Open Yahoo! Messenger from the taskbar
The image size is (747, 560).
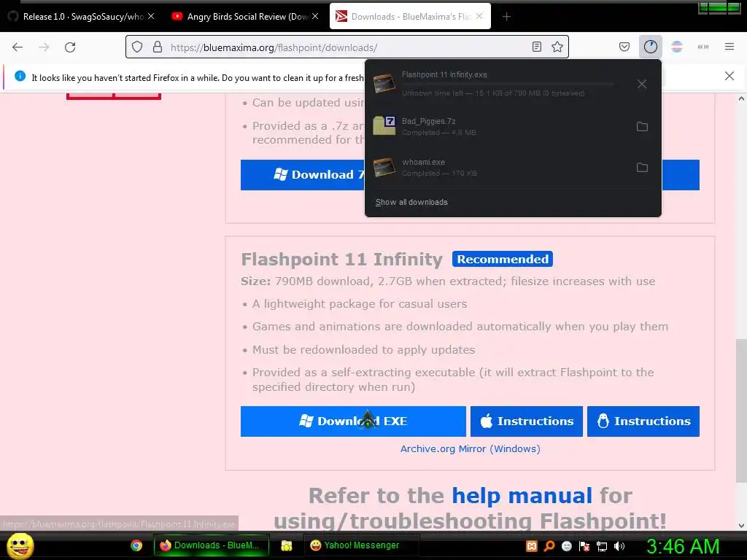(x=361, y=545)
